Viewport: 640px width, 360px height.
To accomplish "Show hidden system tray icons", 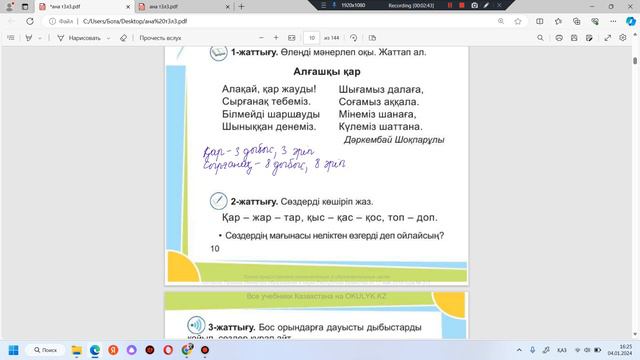I will point(519,350).
